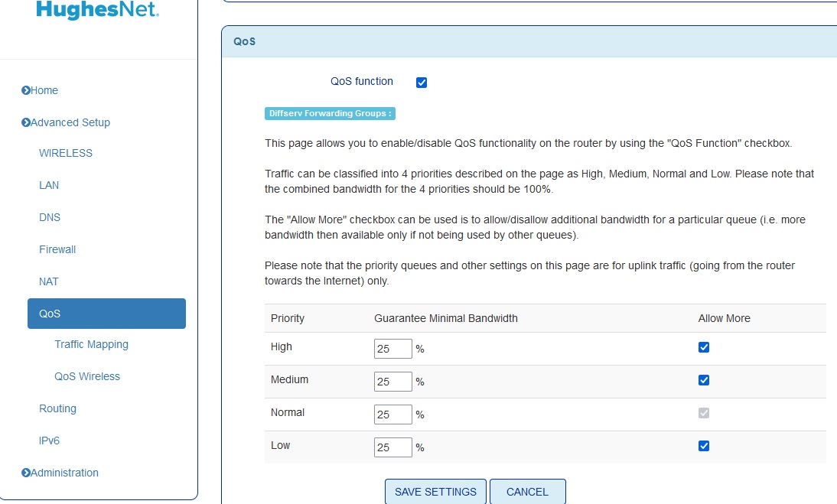Open the Advanced Setup section
This screenshot has width=837, height=504.
[70, 122]
